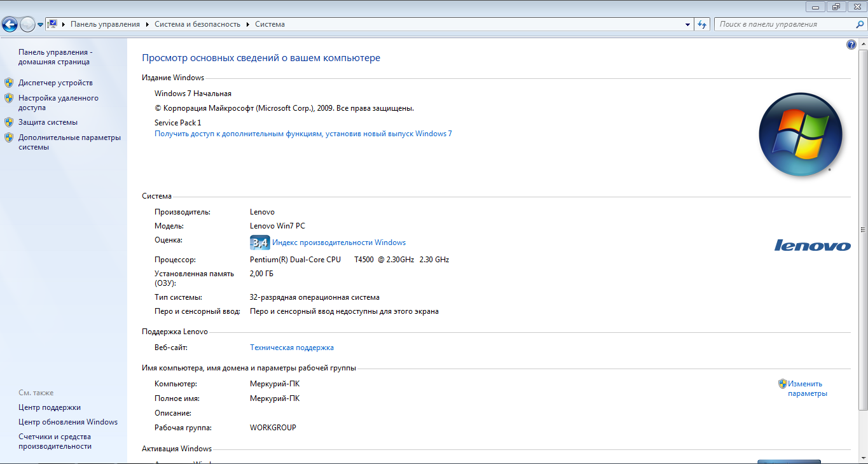Click the vertical scrollbar thumb
The width and height of the screenshot is (868, 464).
(x=863, y=231)
